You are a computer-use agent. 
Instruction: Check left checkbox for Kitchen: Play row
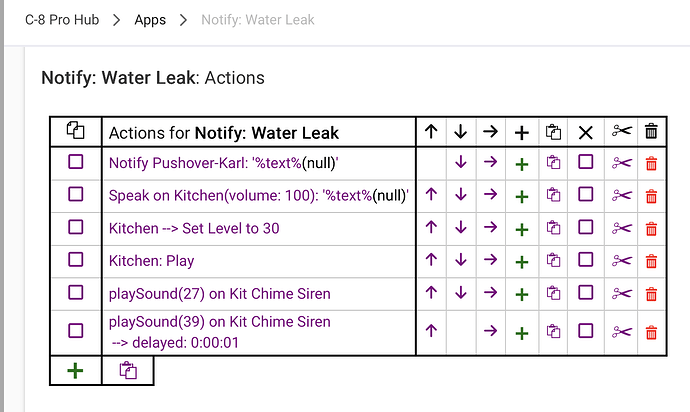click(76, 260)
